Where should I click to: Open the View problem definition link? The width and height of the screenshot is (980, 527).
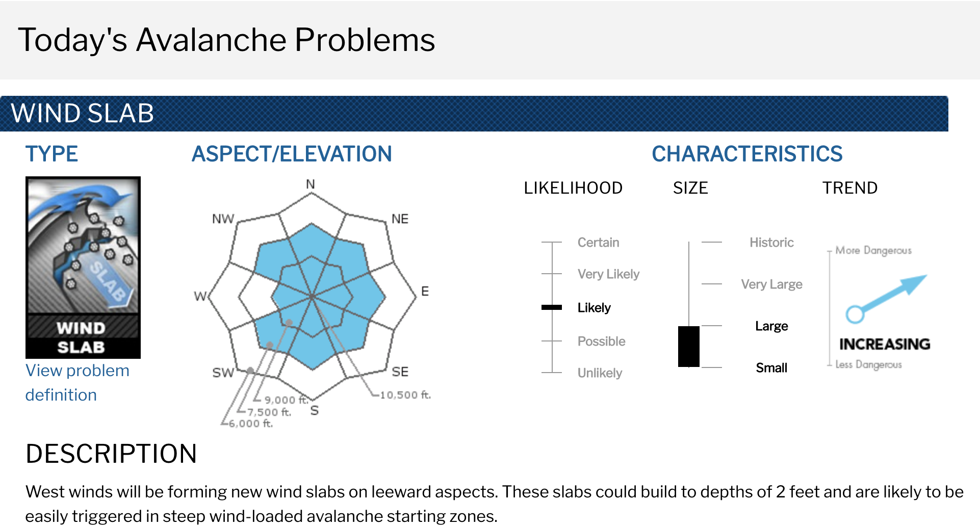coord(78,383)
